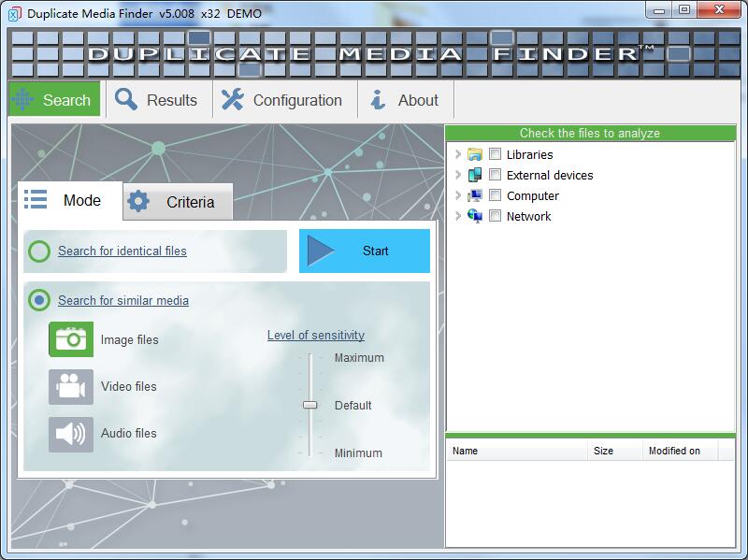Check the Libraries checkbox

click(x=496, y=154)
